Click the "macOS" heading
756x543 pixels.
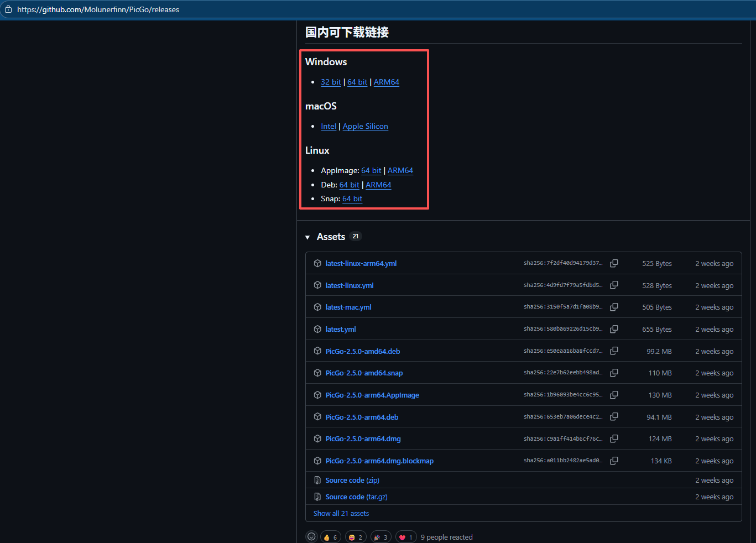pos(321,106)
